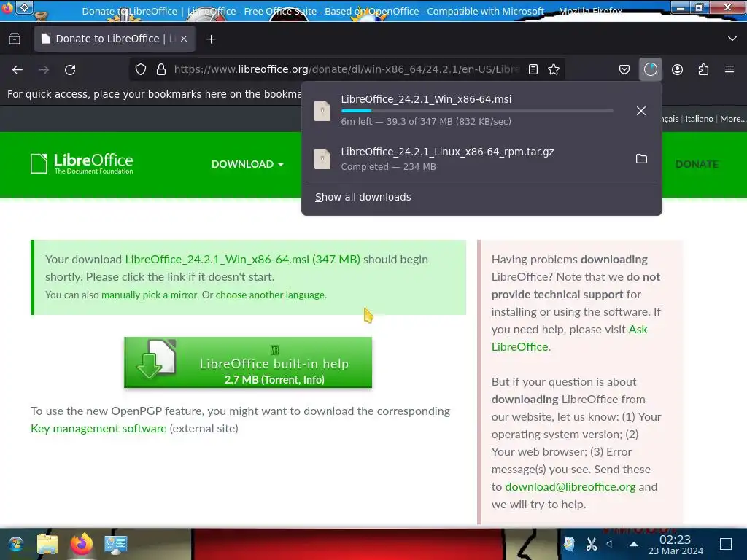Click choose another language link
Viewport: 747px width, 560px height.
[x=270, y=295]
